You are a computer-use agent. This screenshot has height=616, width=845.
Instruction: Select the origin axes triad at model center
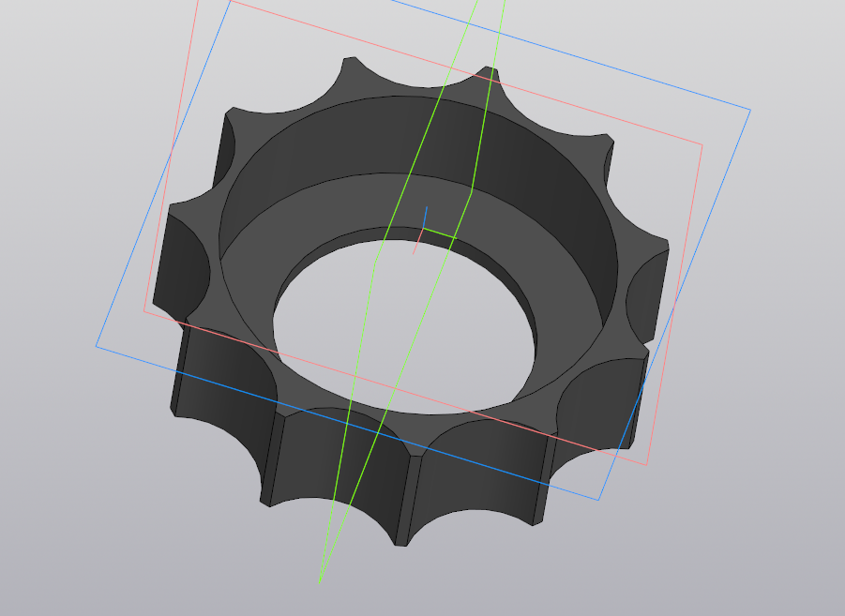[x=424, y=229]
